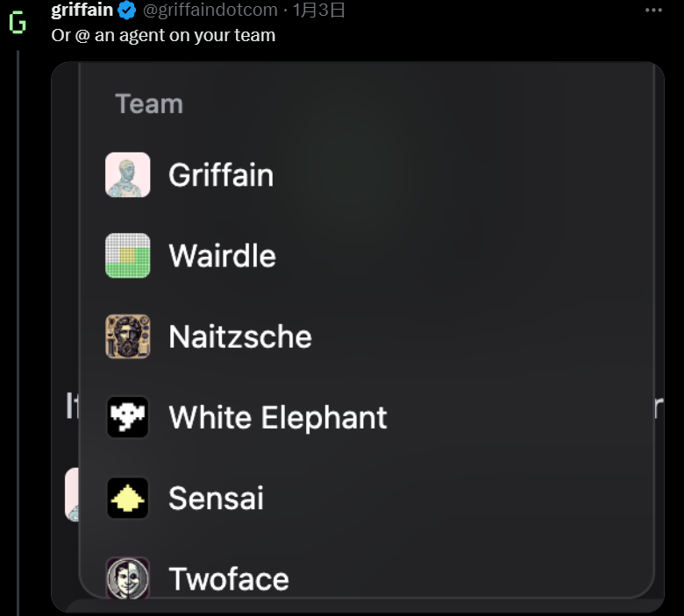
Task: Click the White Elephant pixel icon
Action: [x=128, y=417]
